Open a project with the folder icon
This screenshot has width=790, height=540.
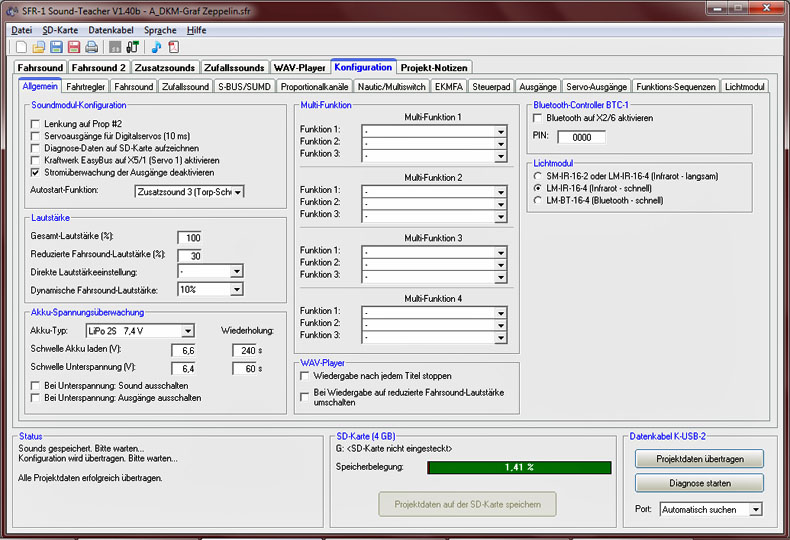[39, 47]
